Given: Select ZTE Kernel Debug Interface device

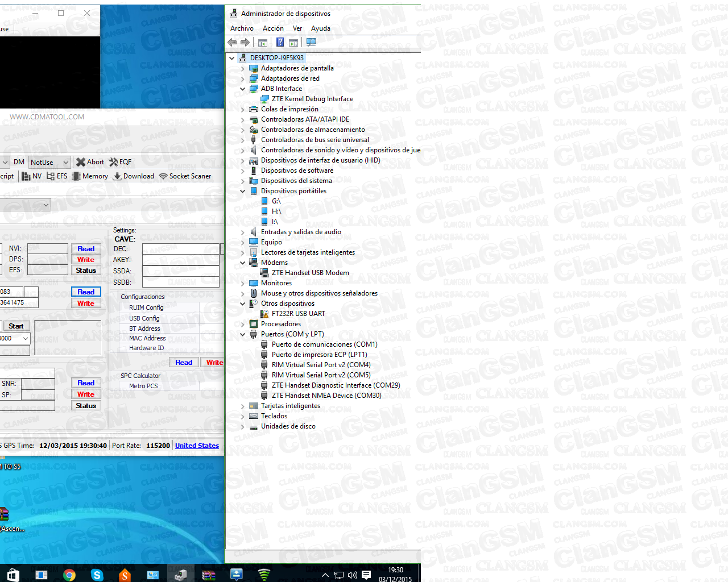Looking at the screenshot, I should [312, 99].
